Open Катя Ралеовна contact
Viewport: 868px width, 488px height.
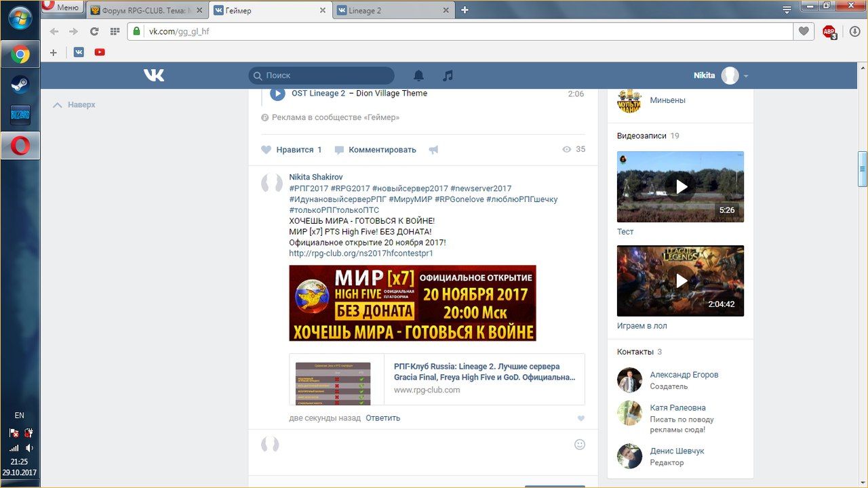click(677, 408)
